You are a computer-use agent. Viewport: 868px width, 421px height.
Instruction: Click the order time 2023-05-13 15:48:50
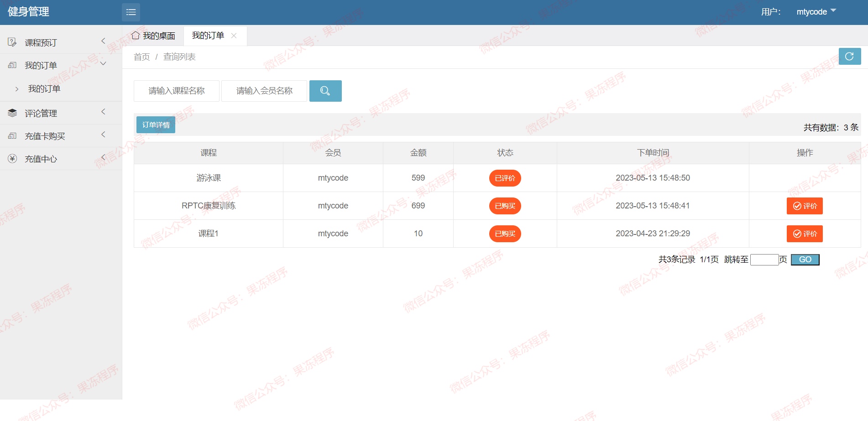653,178
